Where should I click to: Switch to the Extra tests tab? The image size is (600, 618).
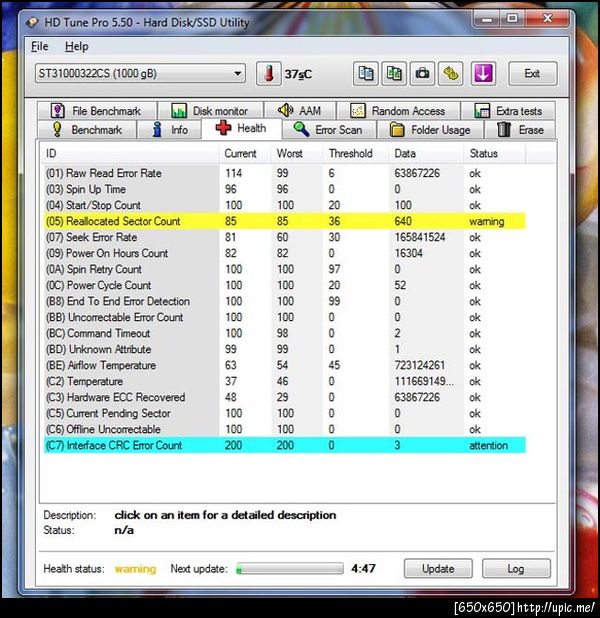point(509,111)
